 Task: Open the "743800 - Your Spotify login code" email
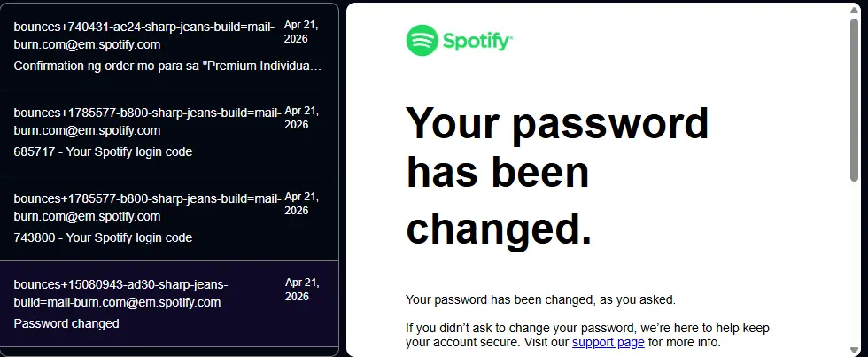(x=169, y=218)
